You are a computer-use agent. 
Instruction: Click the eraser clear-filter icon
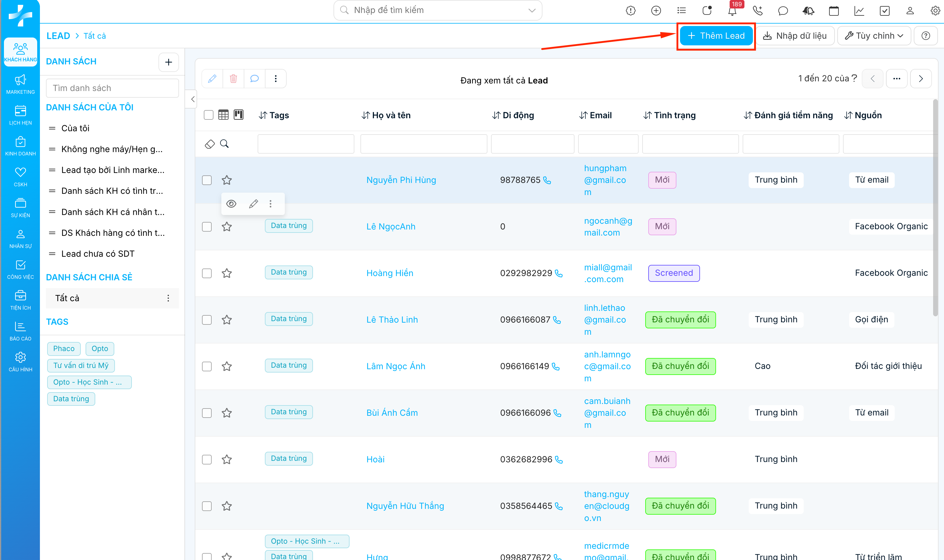coord(210,144)
